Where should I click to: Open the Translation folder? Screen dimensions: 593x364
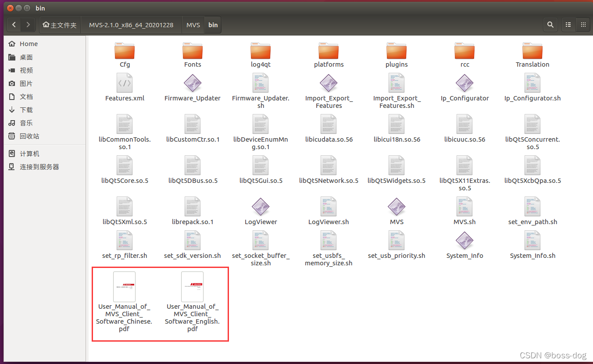pyautogui.click(x=532, y=51)
